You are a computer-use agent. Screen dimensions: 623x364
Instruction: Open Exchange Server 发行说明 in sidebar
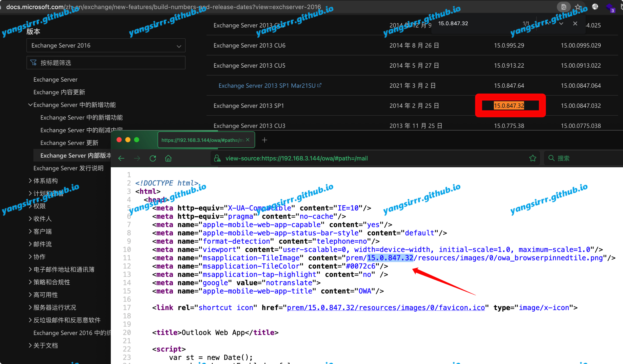click(x=68, y=168)
